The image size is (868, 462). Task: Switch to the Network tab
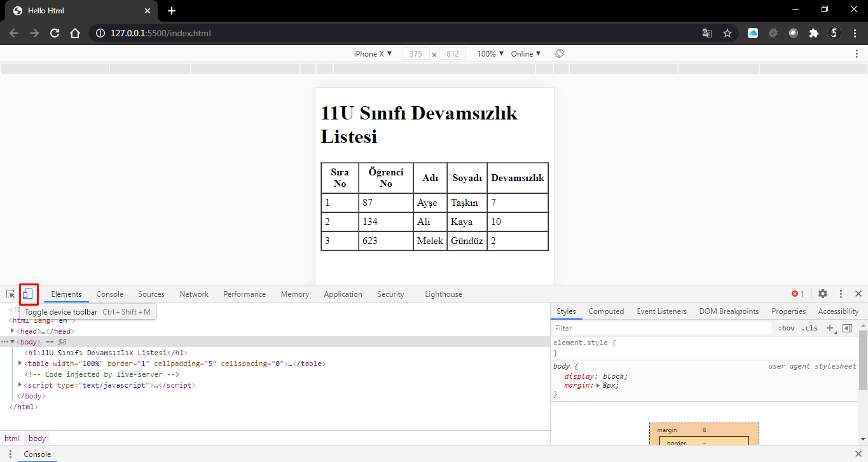pos(194,294)
